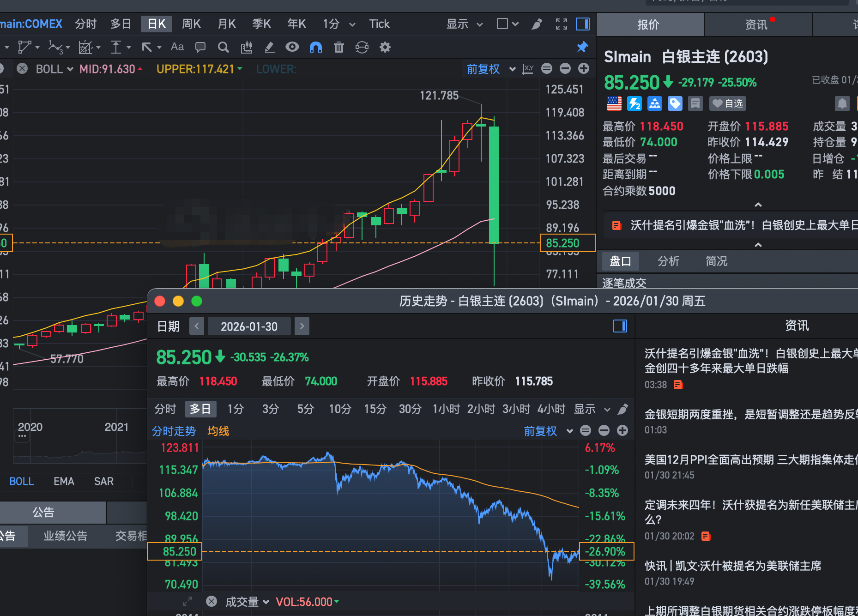Toggle the right side panel in main chart

pos(583,24)
